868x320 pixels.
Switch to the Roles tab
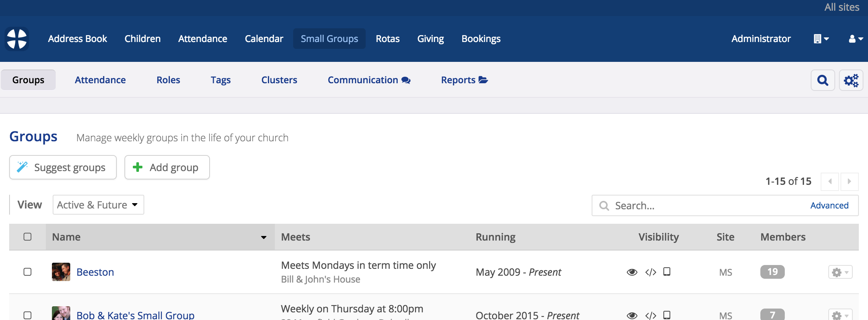coord(168,80)
